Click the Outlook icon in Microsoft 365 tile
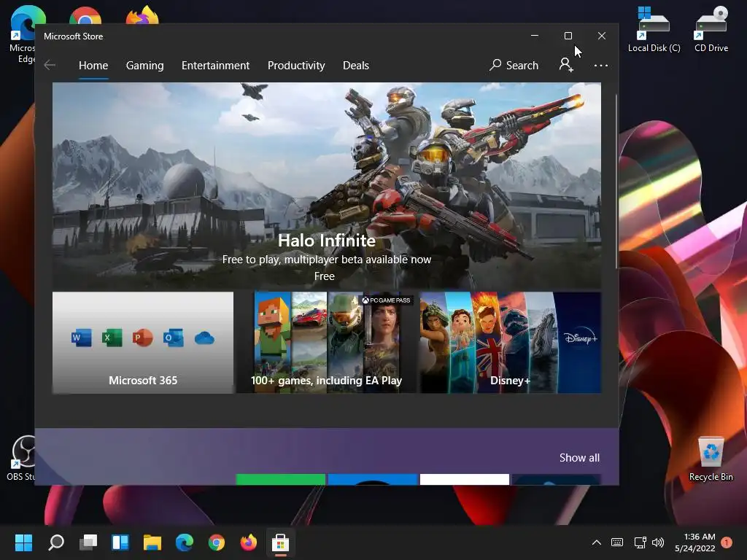The width and height of the screenshot is (747, 560). (173, 338)
